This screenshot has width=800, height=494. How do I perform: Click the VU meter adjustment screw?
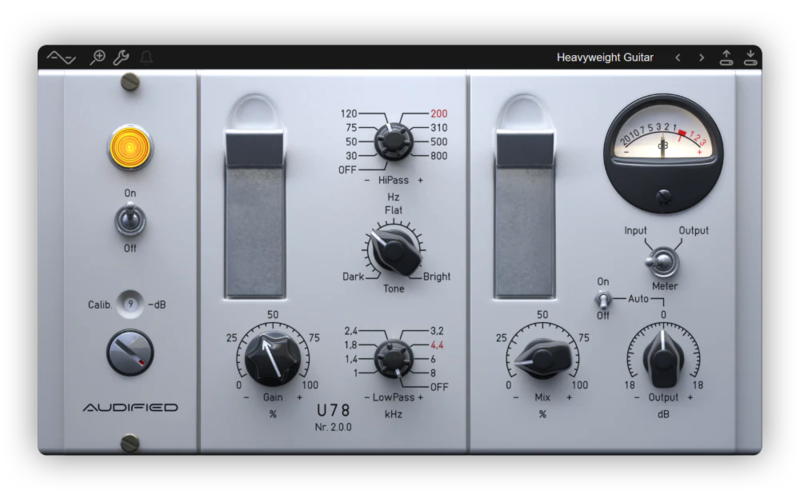(x=663, y=196)
